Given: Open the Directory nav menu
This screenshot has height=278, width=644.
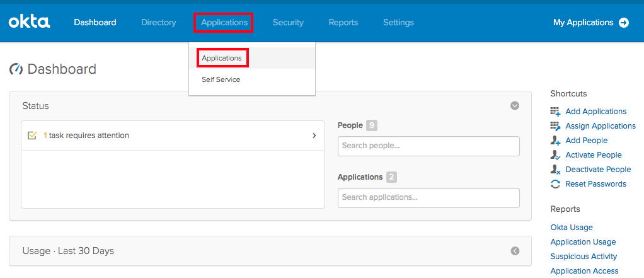Looking at the screenshot, I should pyautogui.click(x=159, y=23).
